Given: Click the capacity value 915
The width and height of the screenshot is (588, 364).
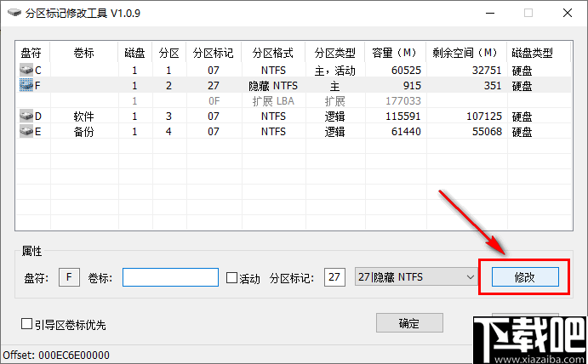Looking at the screenshot, I should (x=412, y=86).
